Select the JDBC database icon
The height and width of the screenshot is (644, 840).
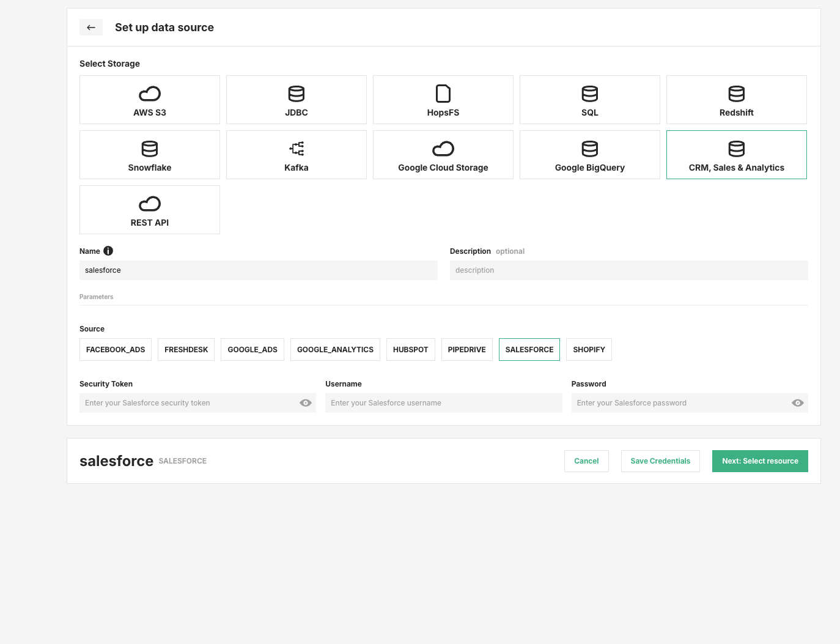click(x=296, y=94)
